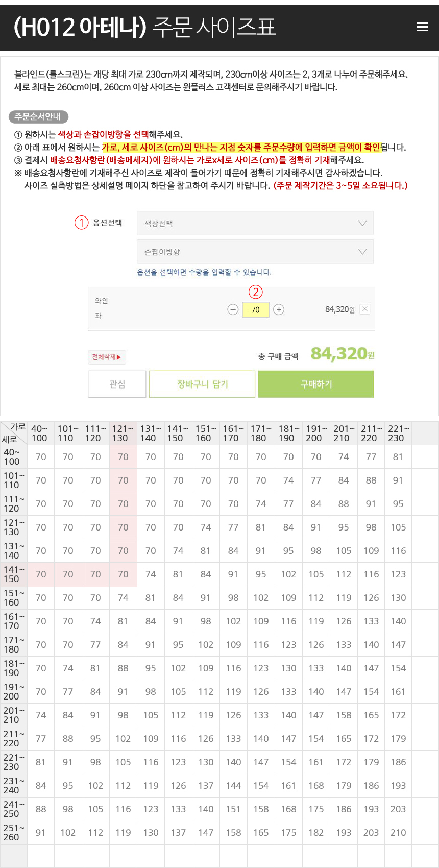Image resolution: width=439 pixels, height=868 pixels.
Task: Focus the quantity input field showing 70
Action: [x=256, y=309]
